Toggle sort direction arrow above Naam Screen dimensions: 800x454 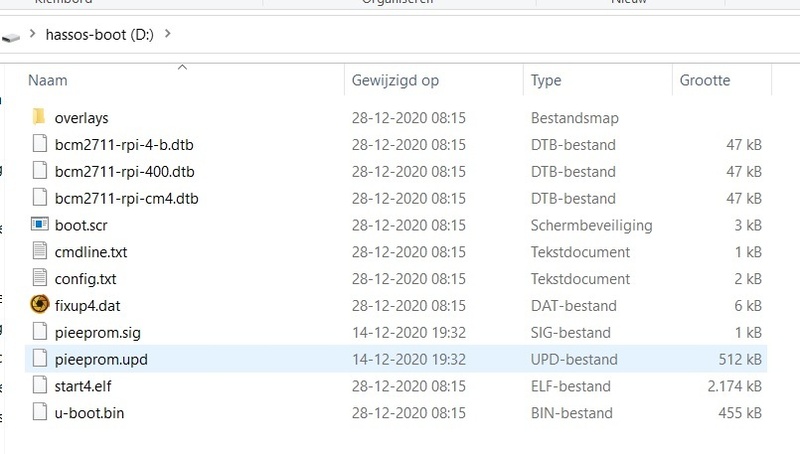tap(181, 67)
